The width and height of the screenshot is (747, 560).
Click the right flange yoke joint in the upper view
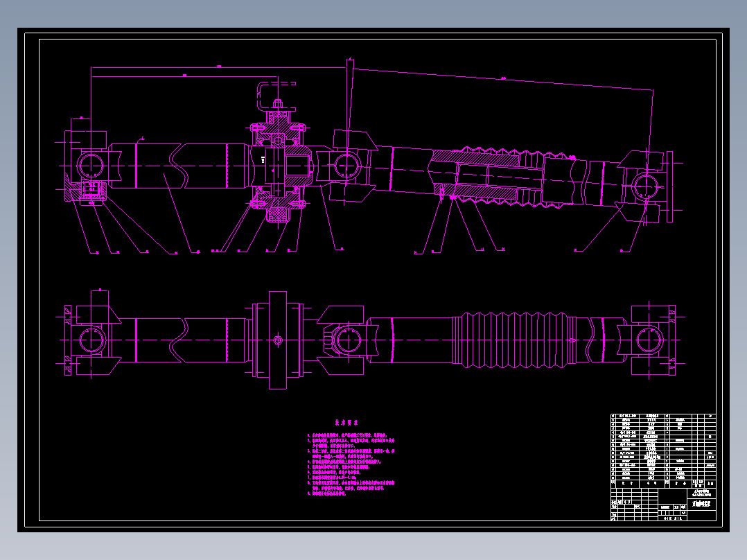coord(646,186)
